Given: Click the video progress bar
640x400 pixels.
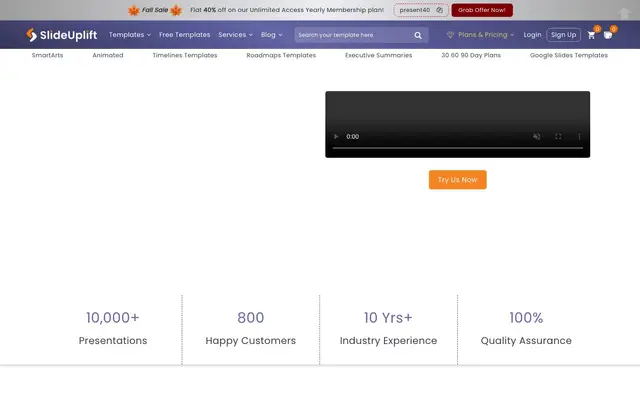Looking at the screenshot, I should click(x=458, y=148).
